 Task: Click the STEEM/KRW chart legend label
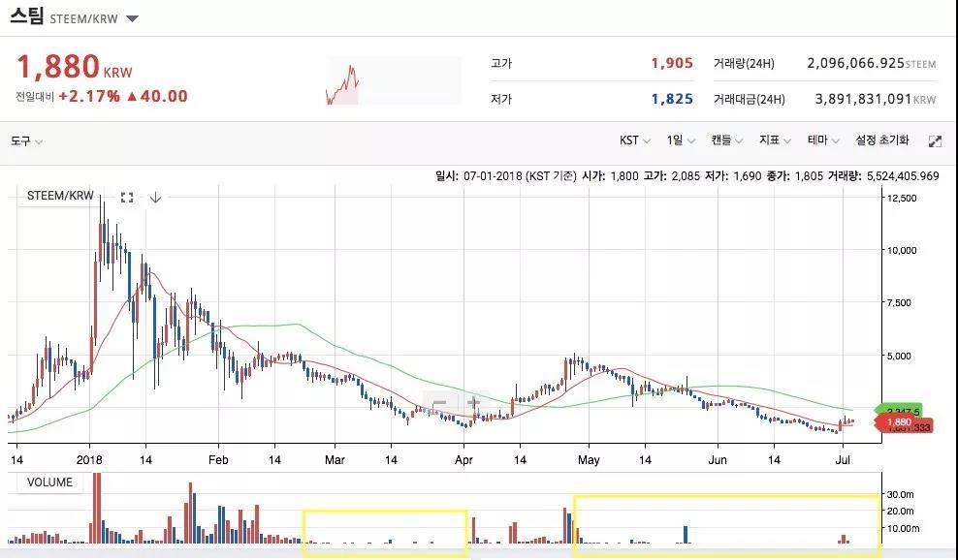[60, 196]
